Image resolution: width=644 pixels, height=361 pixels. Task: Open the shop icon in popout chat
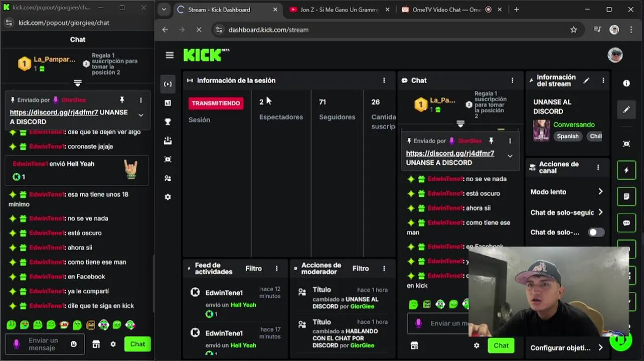(96, 344)
